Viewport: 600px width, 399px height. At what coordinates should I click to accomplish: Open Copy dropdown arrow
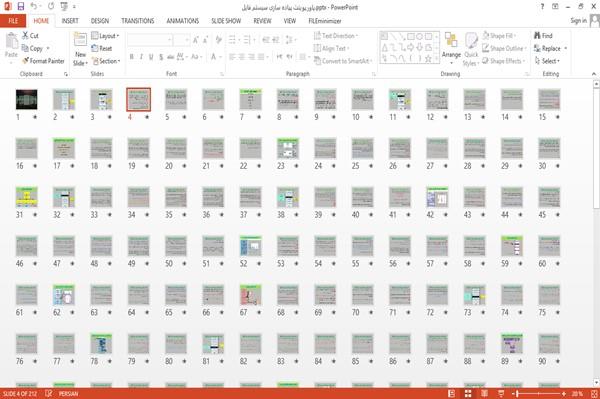48,48
